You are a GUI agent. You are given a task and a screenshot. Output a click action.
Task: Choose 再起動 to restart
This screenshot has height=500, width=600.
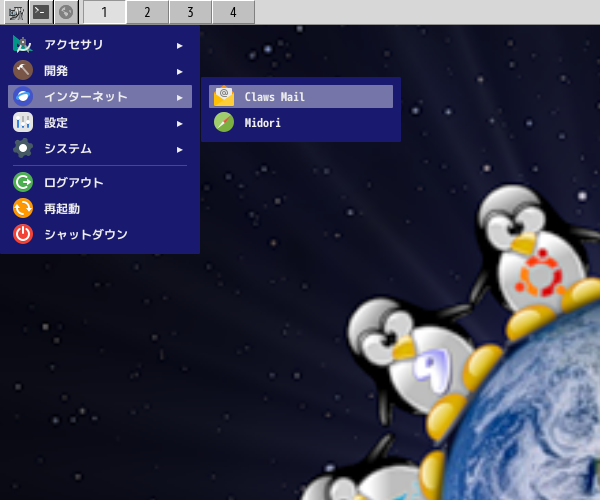100,208
